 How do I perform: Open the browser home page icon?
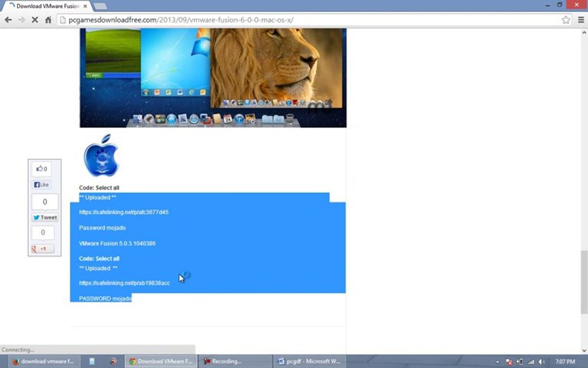pyautogui.click(x=48, y=20)
